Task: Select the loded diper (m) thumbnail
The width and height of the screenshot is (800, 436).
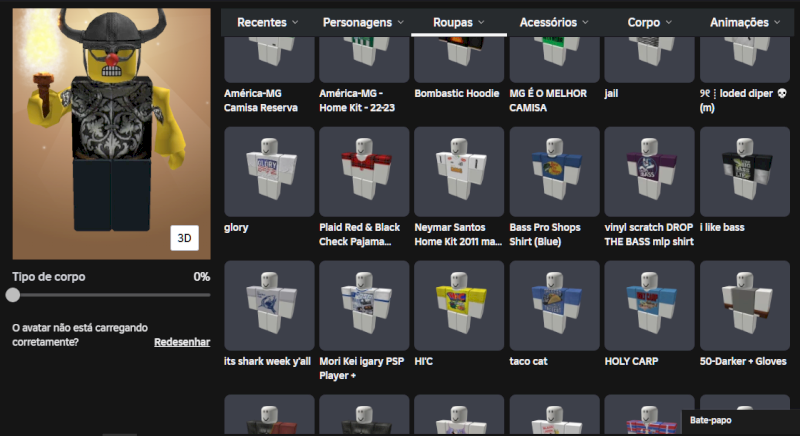Action: [745, 60]
